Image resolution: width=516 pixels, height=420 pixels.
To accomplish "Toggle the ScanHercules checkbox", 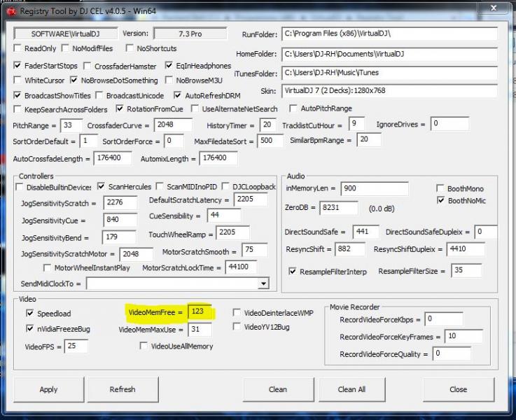I will [101, 187].
